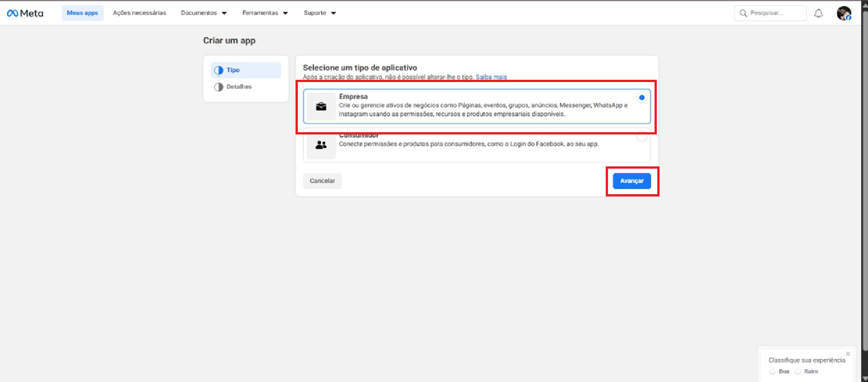Open the notifications bell

pyautogui.click(x=818, y=13)
